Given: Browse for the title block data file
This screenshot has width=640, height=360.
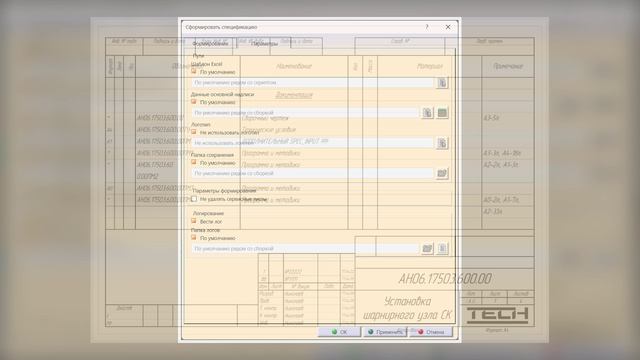Looking at the screenshot, I should pos(427,113).
